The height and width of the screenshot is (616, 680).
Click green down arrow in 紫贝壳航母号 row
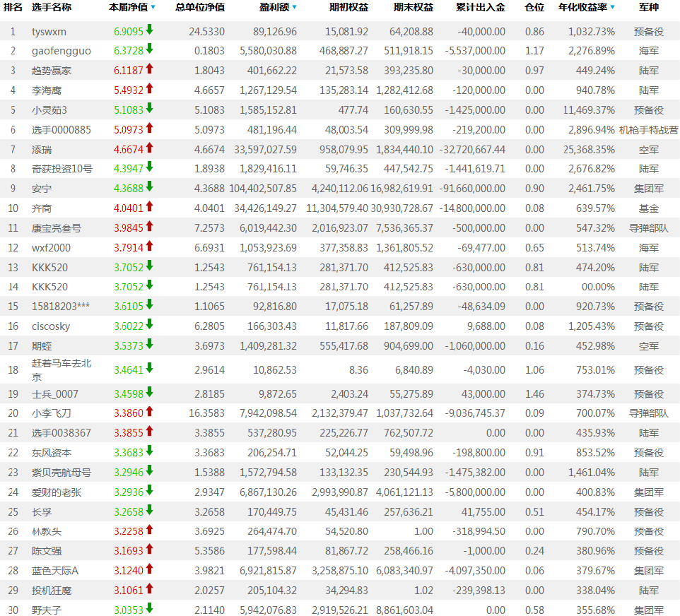[x=150, y=470]
